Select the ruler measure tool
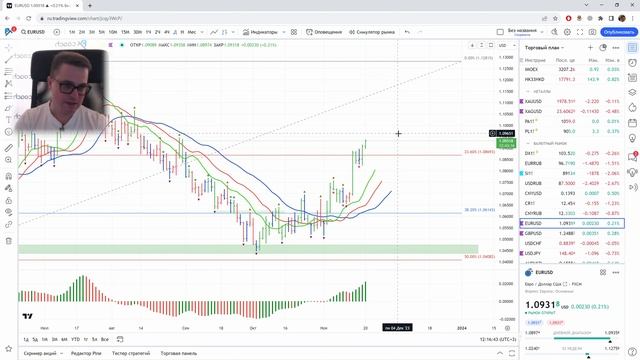This screenshot has width=640, height=360. click(8, 148)
